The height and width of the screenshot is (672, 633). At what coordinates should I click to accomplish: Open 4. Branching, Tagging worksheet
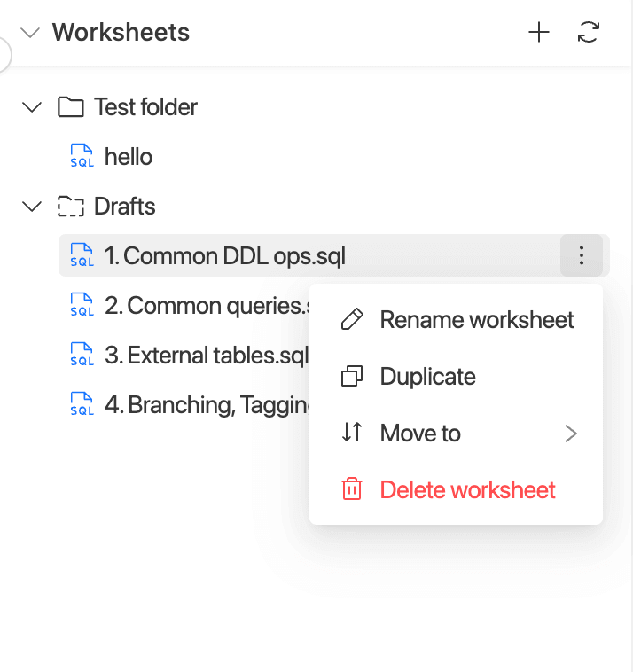207,405
